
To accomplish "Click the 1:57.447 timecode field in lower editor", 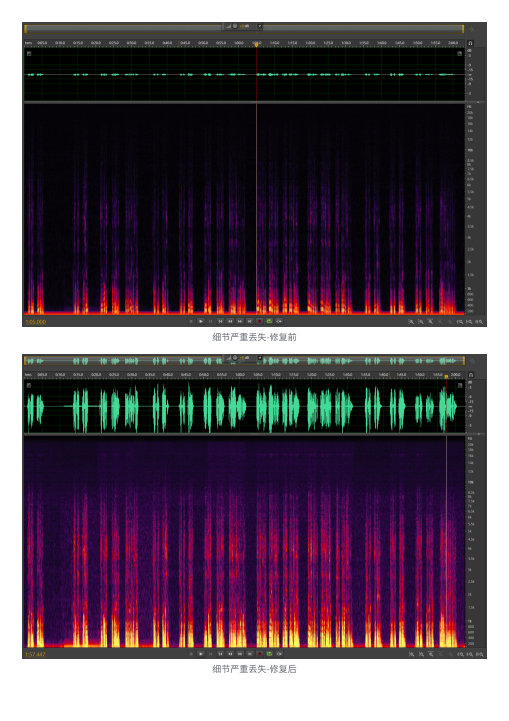I will coord(35,654).
